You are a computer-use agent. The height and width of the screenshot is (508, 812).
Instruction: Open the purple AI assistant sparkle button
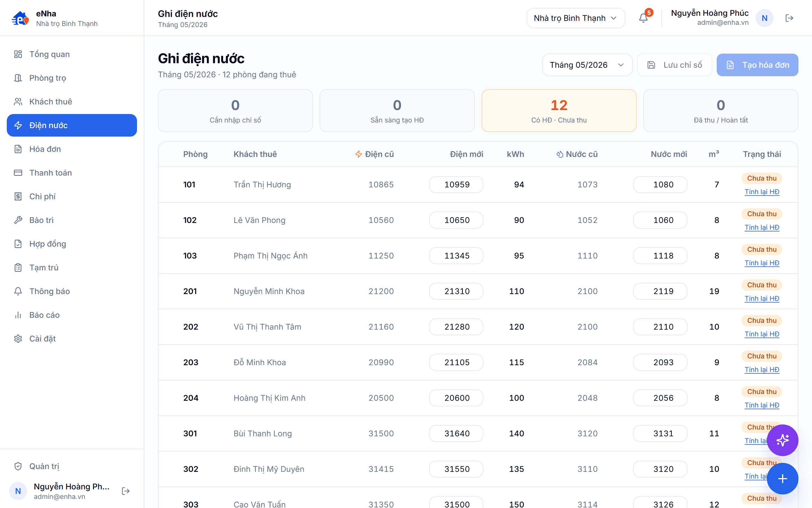point(782,440)
